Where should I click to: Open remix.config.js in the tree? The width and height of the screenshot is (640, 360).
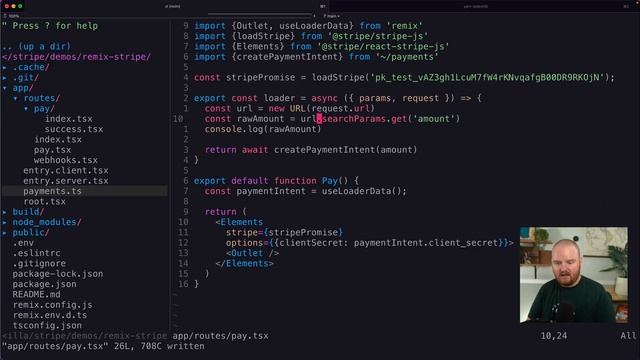click(52, 305)
